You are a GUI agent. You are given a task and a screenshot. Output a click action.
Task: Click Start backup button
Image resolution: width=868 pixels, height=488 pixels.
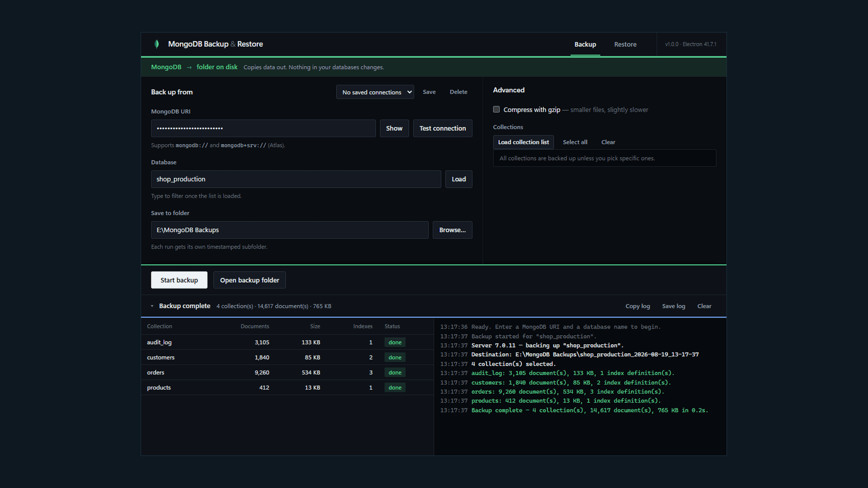click(x=179, y=280)
